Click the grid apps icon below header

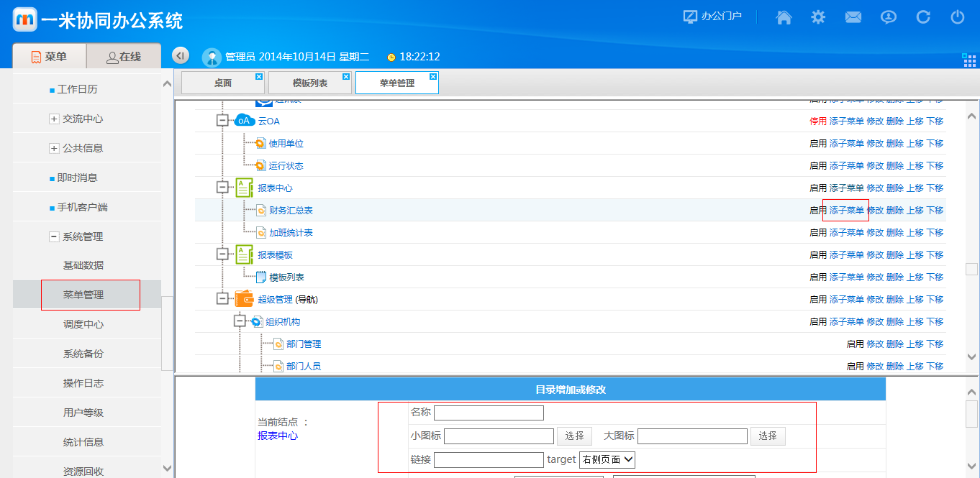click(x=968, y=60)
